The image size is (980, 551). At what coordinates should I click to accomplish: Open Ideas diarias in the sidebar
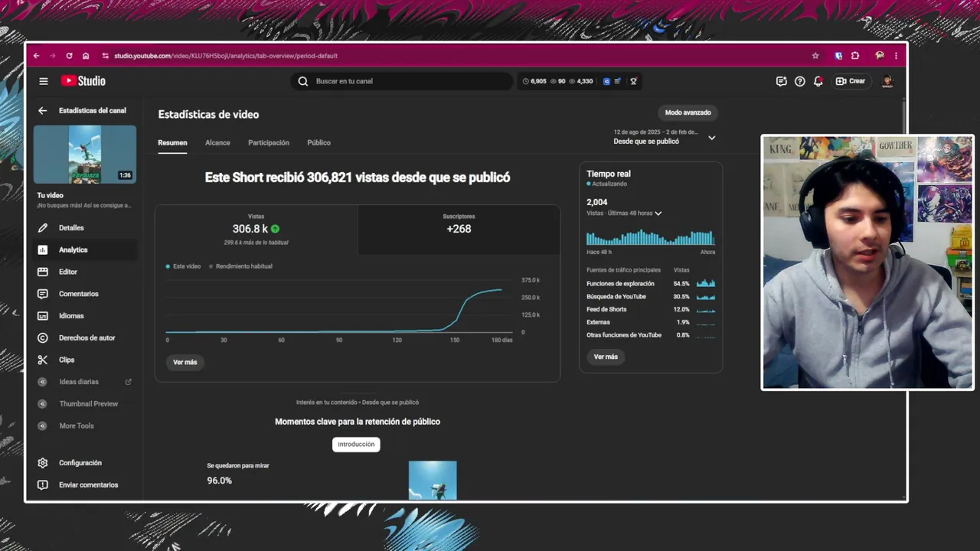point(85,382)
